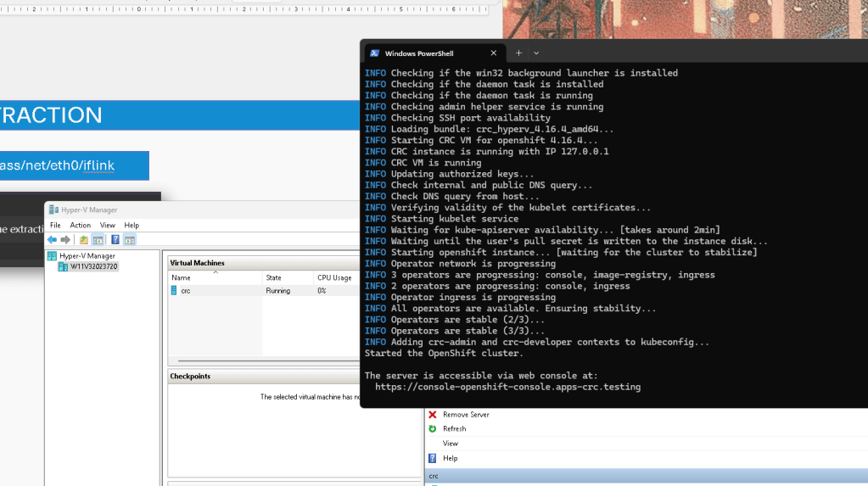Open the File menu in Hyper-V Manager

pyautogui.click(x=55, y=226)
